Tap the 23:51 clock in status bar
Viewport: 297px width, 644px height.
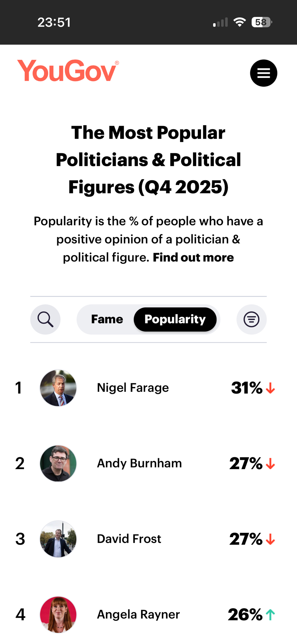click(x=54, y=22)
